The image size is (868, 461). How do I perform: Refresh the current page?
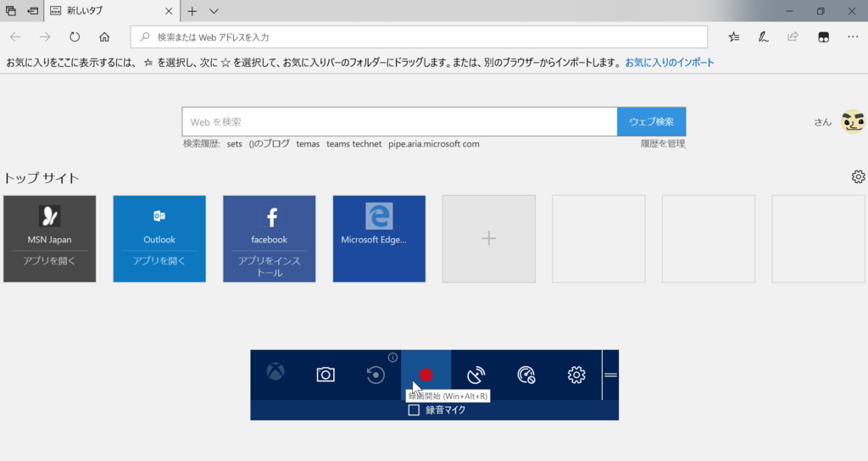click(75, 37)
